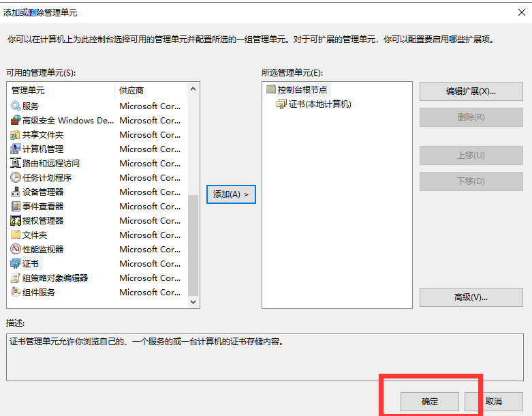
Task: Select the 服务 snap-in icon
Action: (x=16, y=106)
